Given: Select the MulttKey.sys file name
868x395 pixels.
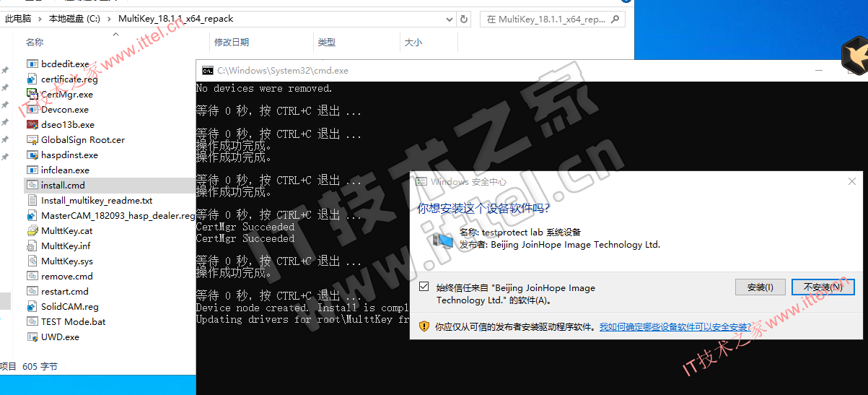Looking at the screenshot, I should (67, 261).
